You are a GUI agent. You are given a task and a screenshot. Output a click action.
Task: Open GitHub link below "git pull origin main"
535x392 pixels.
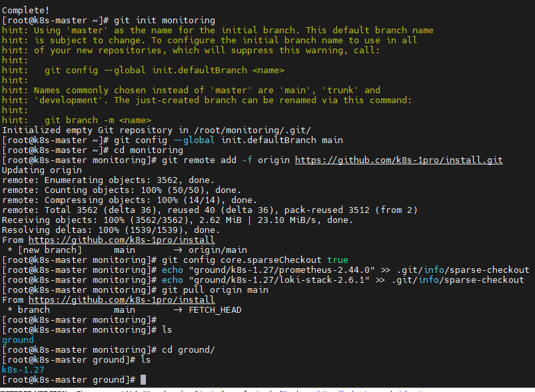[121, 299]
